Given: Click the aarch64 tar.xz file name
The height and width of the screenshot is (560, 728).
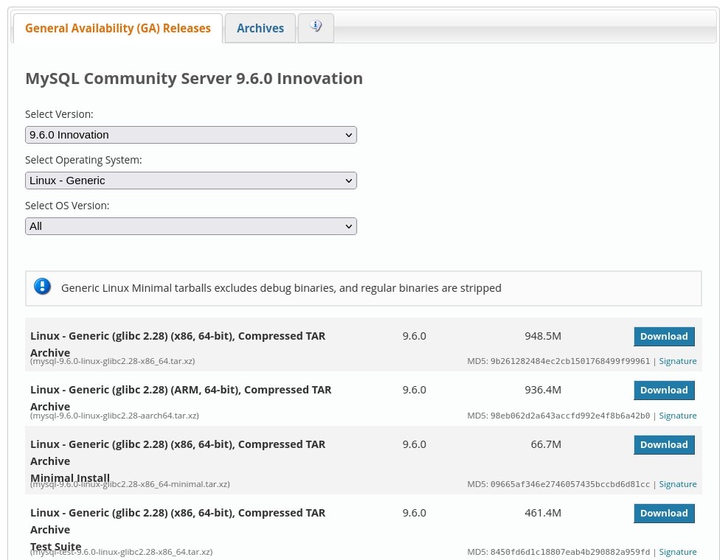Looking at the screenshot, I should 114,416.
